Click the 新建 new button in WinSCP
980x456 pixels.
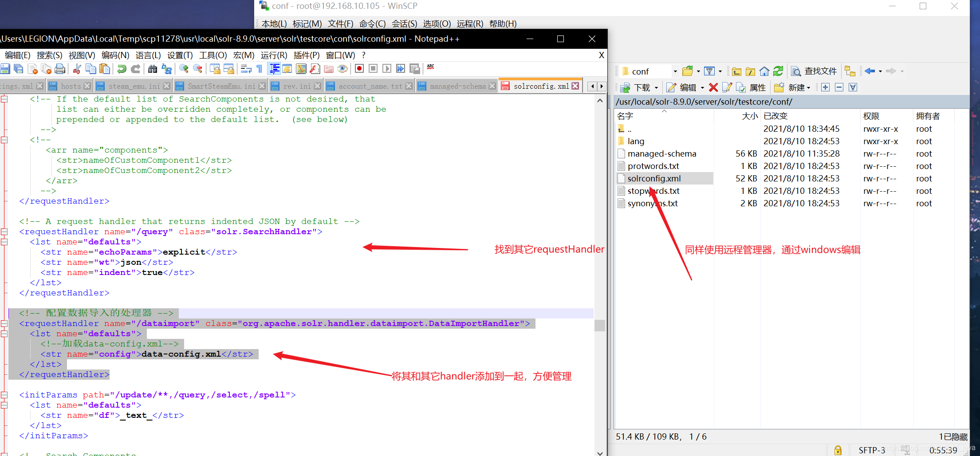(790, 87)
